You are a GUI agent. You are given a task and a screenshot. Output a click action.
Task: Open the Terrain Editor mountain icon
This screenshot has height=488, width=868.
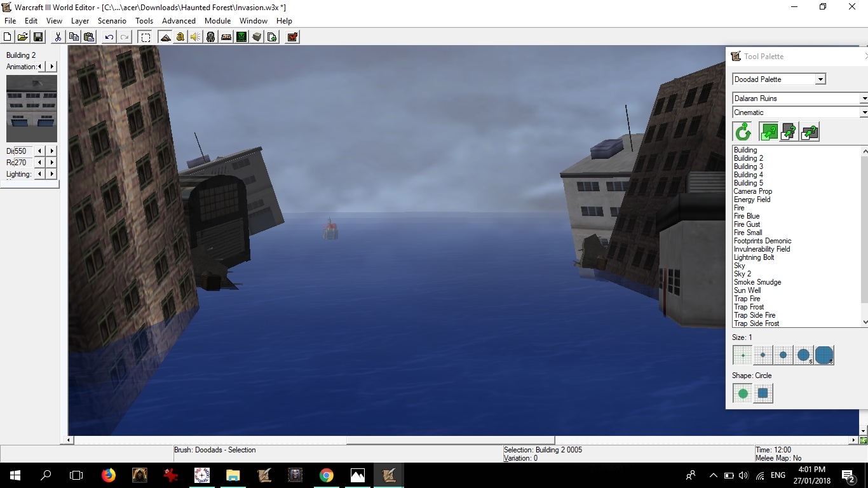coord(165,37)
